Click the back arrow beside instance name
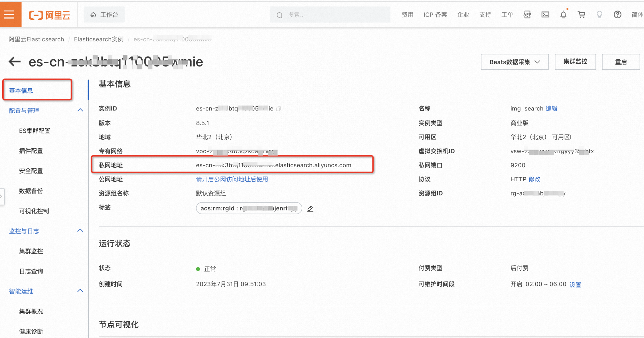The height and width of the screenshot is (338, 644). [15, 62]
